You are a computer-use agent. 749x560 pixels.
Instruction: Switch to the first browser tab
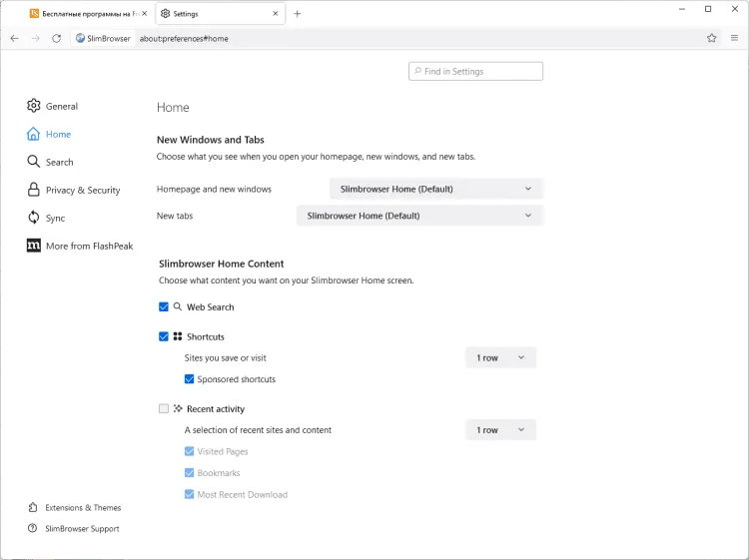tap(86, 14)
